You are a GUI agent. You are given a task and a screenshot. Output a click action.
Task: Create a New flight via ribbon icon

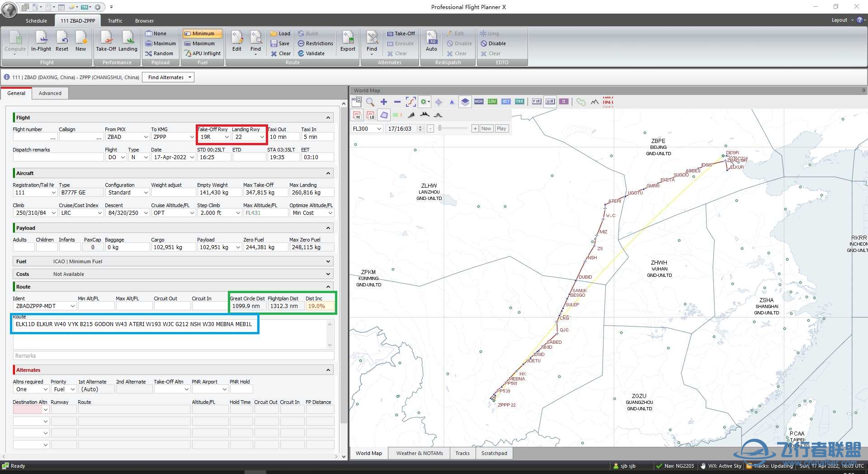(81, 41)
